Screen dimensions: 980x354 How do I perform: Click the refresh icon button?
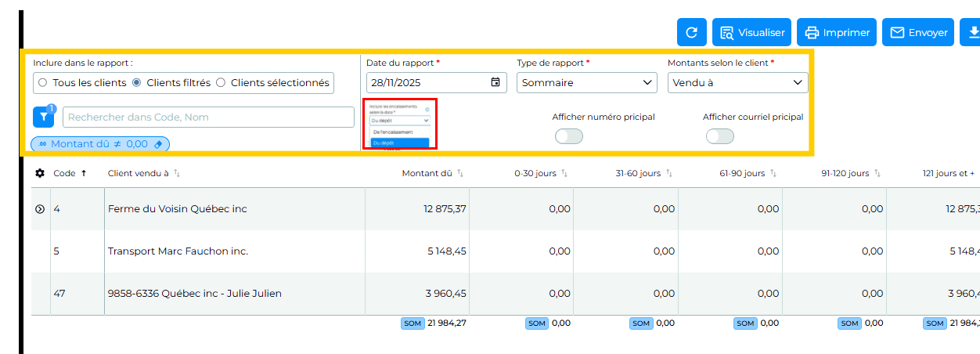point(691,32)
